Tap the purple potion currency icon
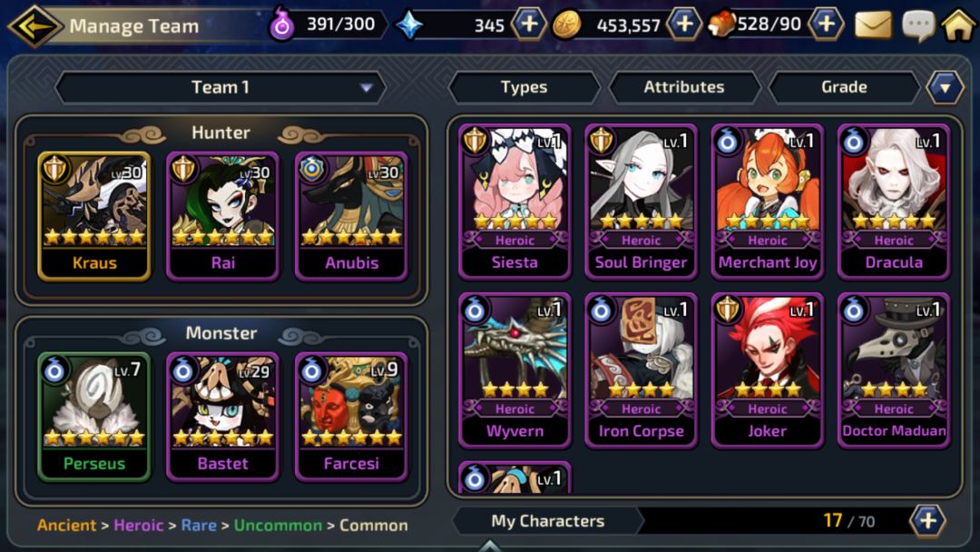 (x=282, y=25)
